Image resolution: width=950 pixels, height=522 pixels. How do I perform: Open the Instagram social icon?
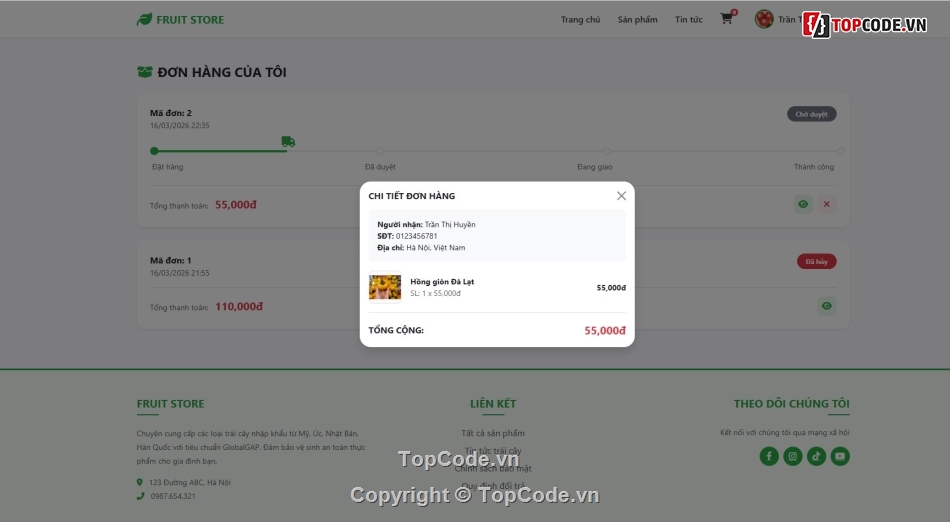792,456
